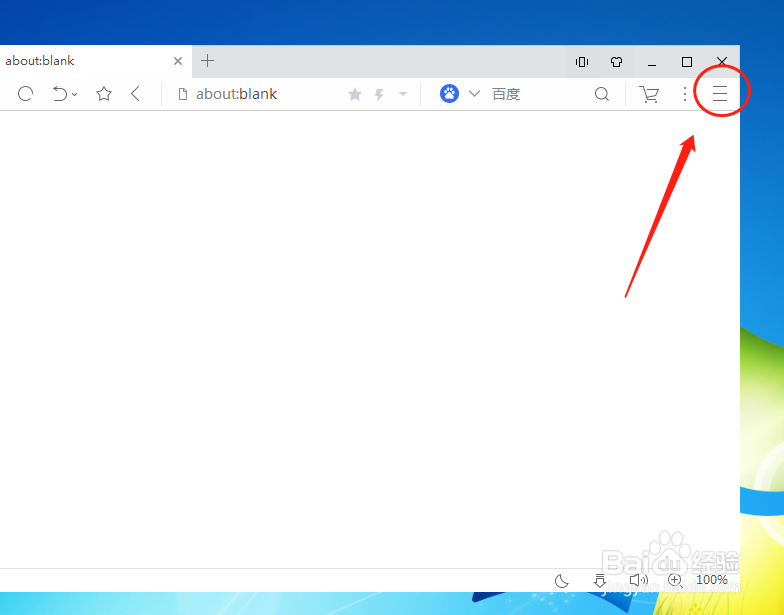This screenshot has width=784, height=615.
Task: Close the about:blank tab
Action: 178,61
